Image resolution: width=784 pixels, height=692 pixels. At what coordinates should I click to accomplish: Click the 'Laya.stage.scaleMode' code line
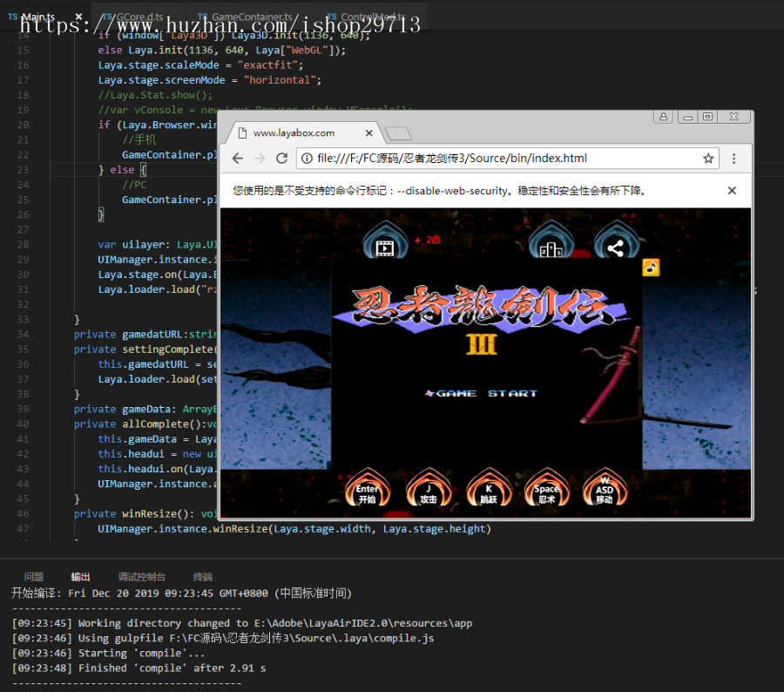point(200,65)
